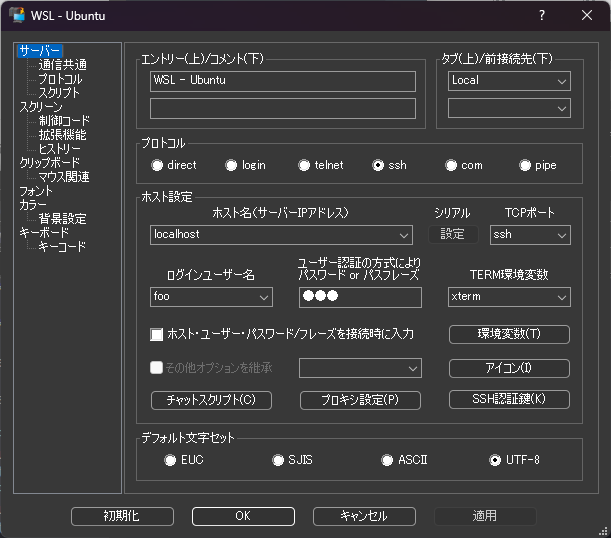Open キーコード in the settings tree
The height and width of the screenshot is (538, 611).
(x=62, y=247)
